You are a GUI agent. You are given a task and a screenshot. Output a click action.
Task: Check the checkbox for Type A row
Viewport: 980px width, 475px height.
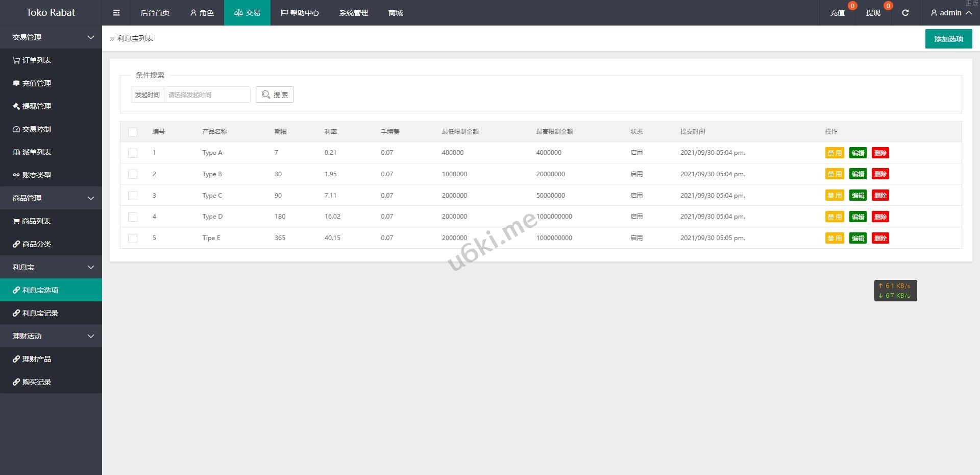(133, 153)
